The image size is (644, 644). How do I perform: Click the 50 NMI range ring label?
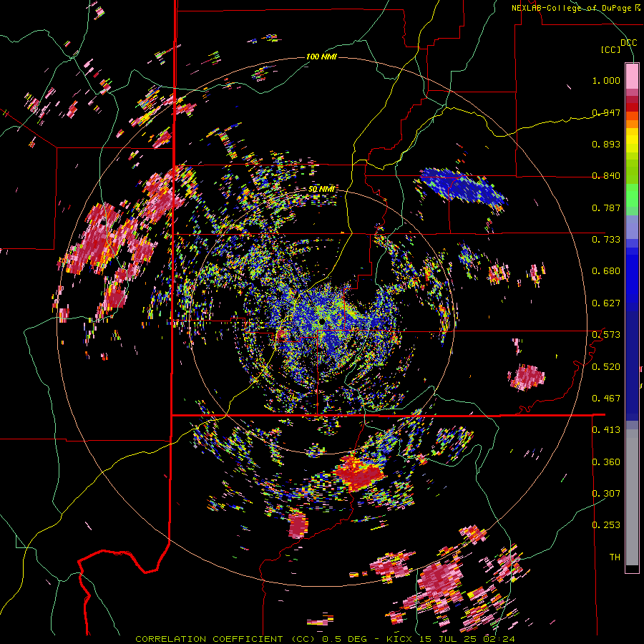pos(321,189)
